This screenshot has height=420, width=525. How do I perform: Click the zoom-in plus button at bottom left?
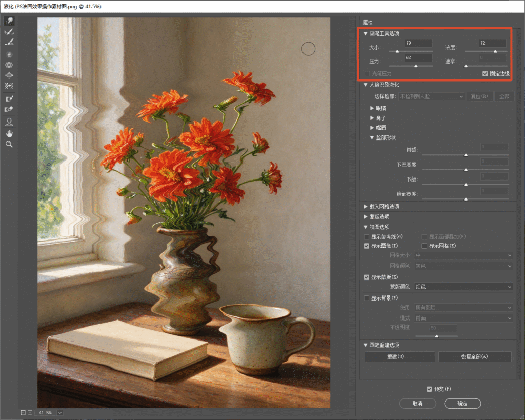click(30, 413)
